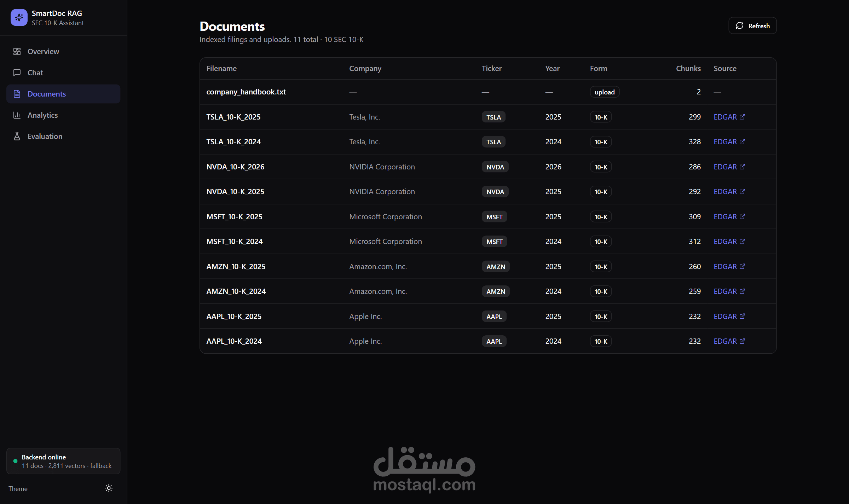Click the Filename column header
The width and height of the screenshot is (849, 504).
[221, 69]
